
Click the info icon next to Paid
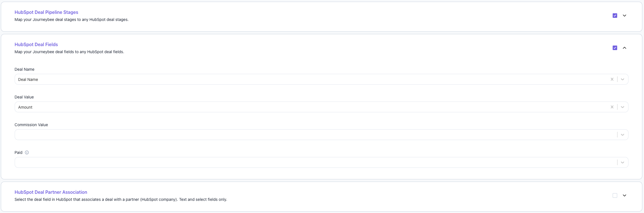(27, 152)
